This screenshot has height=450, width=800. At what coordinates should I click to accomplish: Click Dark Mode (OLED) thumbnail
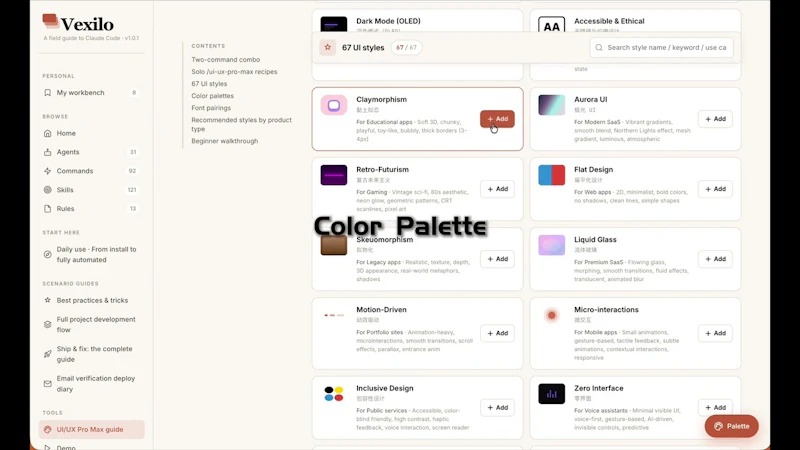pos(334,24)
